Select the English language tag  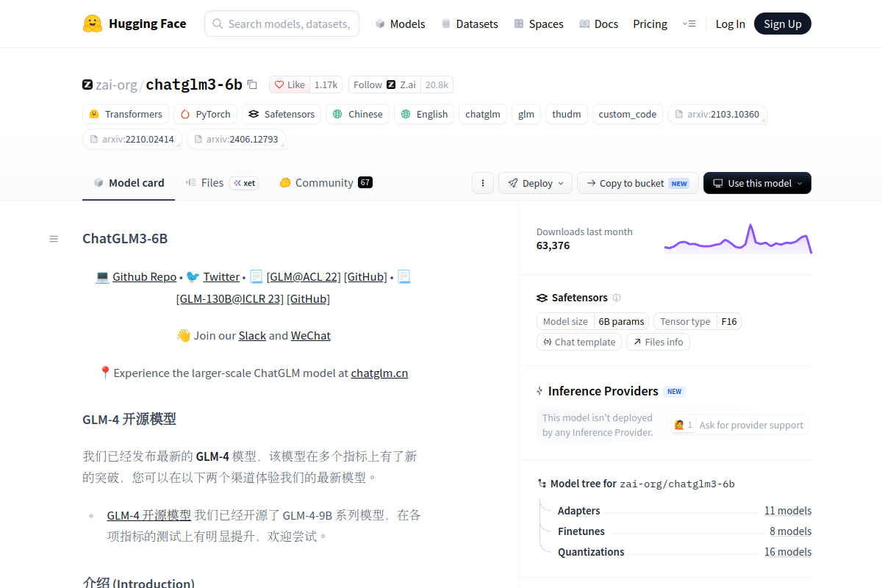tap(424, 114)
